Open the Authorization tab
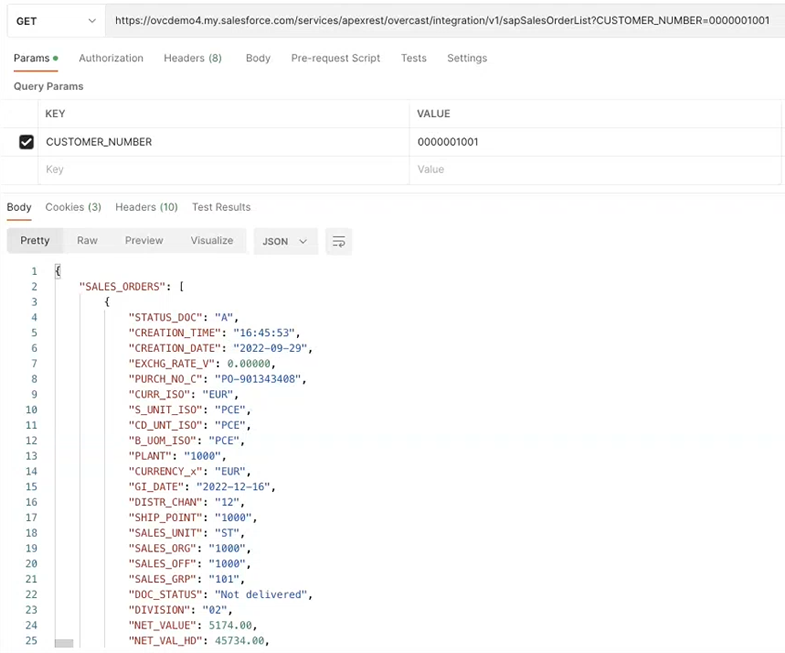 pos(111,58)
